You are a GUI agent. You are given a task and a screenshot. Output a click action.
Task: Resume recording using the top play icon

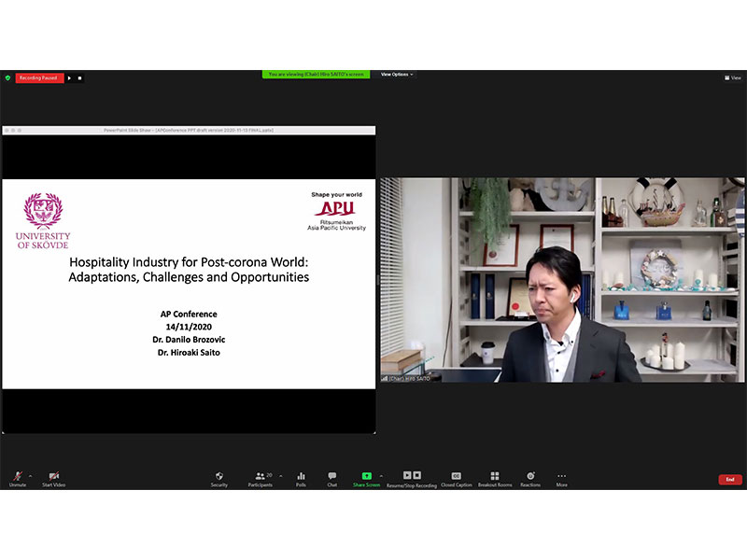pyautogui.click(x=71, y=77)
